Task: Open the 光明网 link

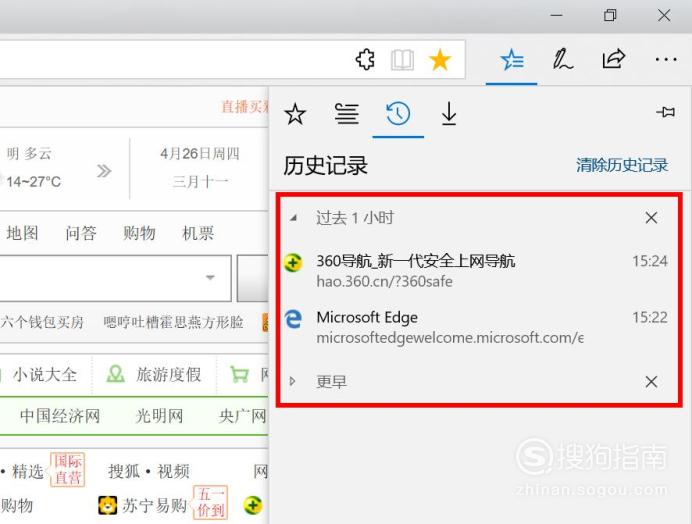Action: coord(159,416)
